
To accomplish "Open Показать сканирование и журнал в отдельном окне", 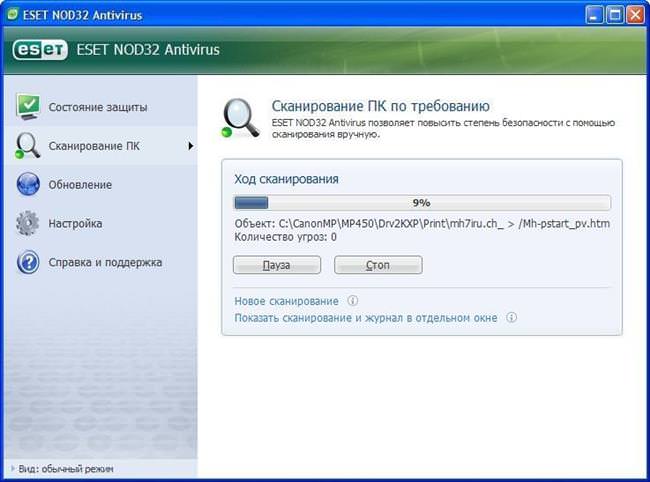I will tap(366, 318).
